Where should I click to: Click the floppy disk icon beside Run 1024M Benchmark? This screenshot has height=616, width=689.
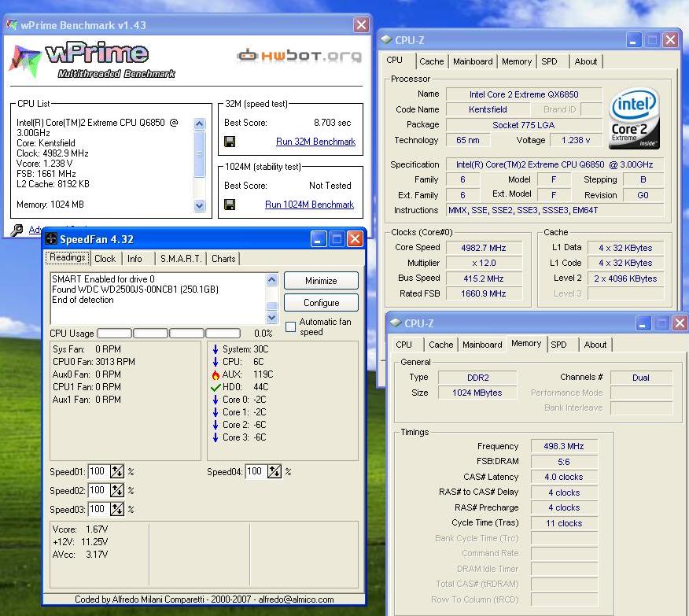point(230,205)
